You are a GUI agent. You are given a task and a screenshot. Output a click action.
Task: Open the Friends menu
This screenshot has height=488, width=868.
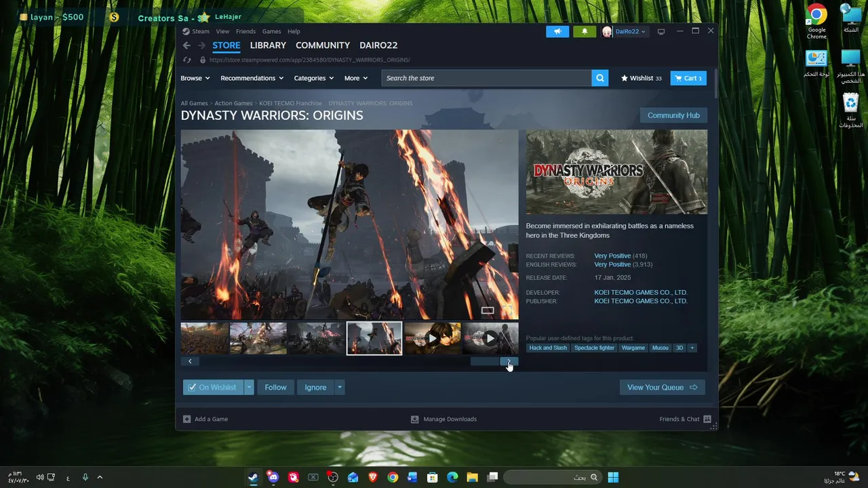pos(245,31)
